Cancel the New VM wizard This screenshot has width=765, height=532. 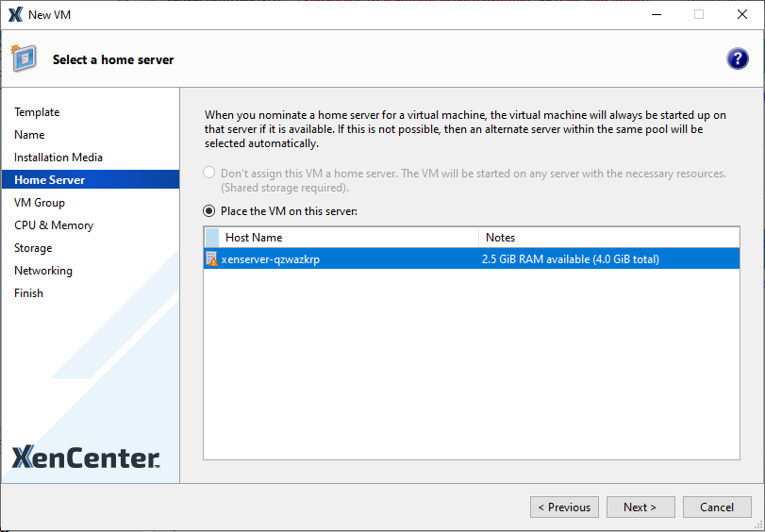pyautogui.click(x=717, y=507)
